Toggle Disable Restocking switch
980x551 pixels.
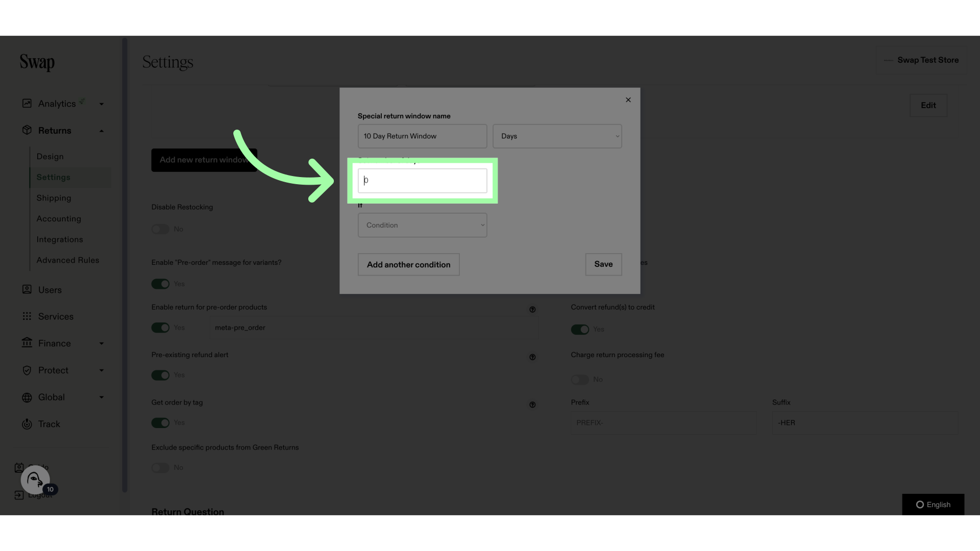click(x=160, y=229)
